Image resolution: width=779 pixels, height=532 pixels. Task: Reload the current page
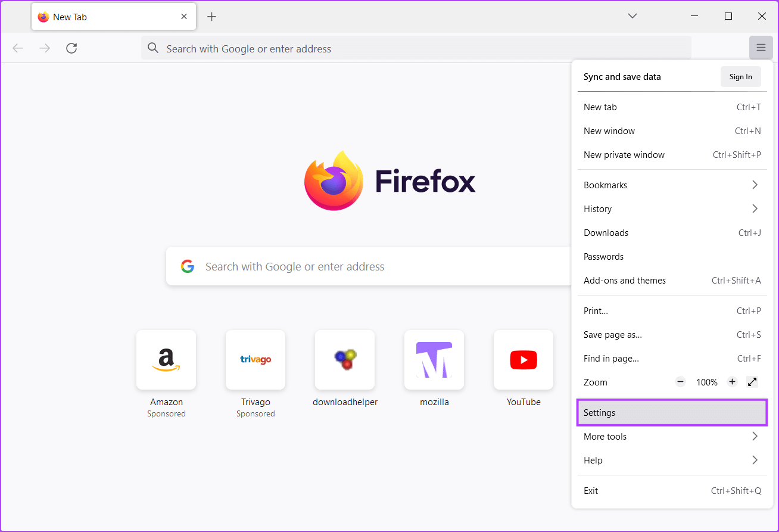coord(71,48)
